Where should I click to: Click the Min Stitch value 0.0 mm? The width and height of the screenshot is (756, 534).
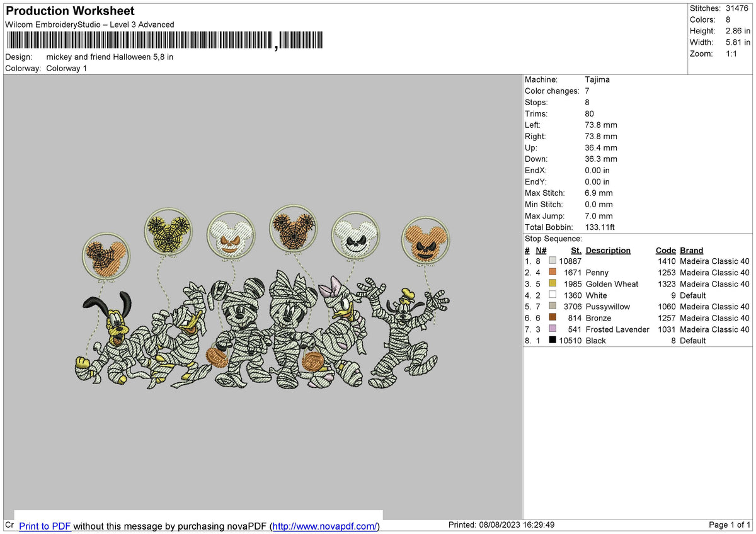pyautogui.click(x=598, y=204)
